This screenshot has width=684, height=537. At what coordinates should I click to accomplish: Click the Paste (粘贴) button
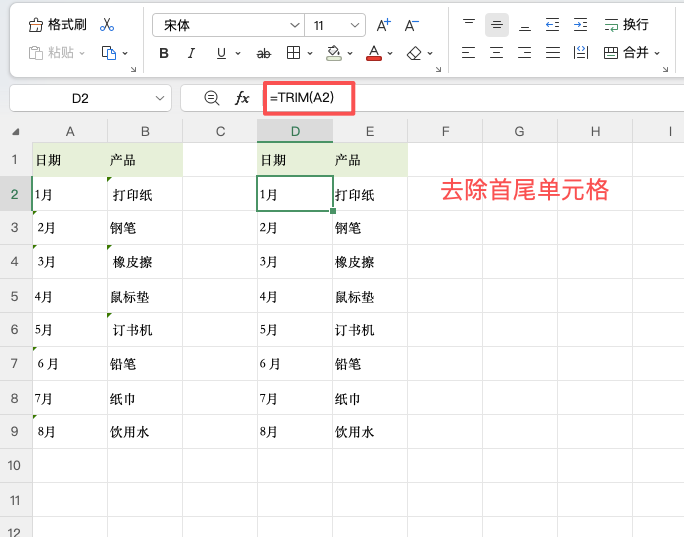pyautogui.click(x=51, y=53)
